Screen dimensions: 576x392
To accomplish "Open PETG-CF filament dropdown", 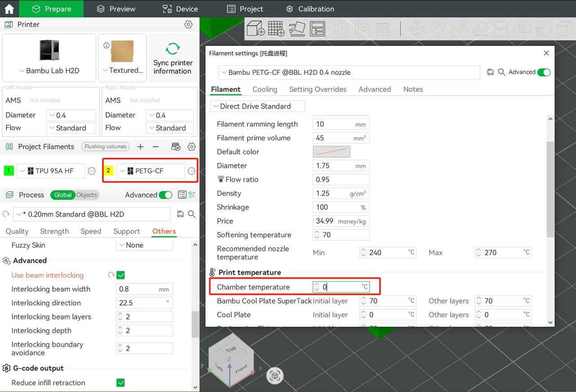I will point(150,171).
